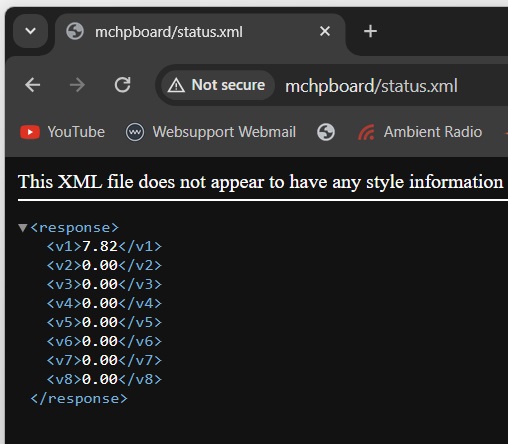Click the v5 row value 0.00
This screenshot has width=508, height=444.
pos(100,323)
